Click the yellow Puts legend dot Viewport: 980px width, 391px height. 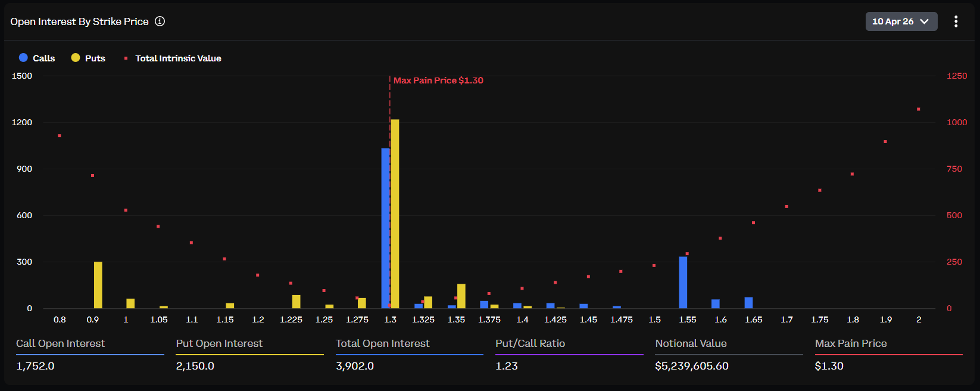click(x=76, y=58)
